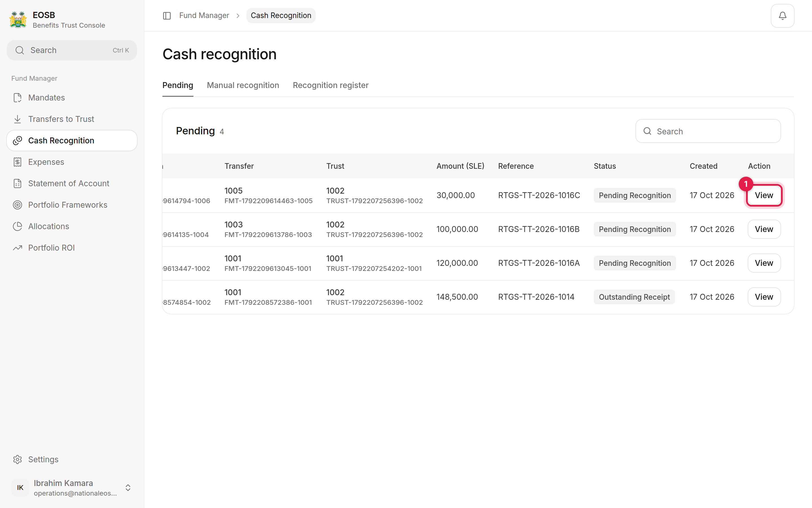Screen dimensions: 812x508
Task: Click the Portfolio Frameworks target icon
Action: (17, 205)
